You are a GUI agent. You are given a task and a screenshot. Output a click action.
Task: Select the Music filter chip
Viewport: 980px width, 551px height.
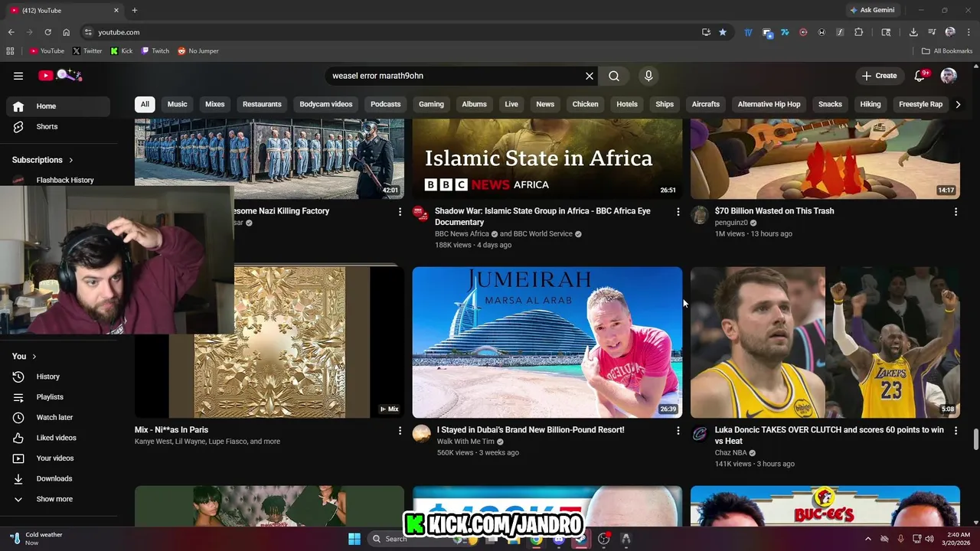[178, 104]
